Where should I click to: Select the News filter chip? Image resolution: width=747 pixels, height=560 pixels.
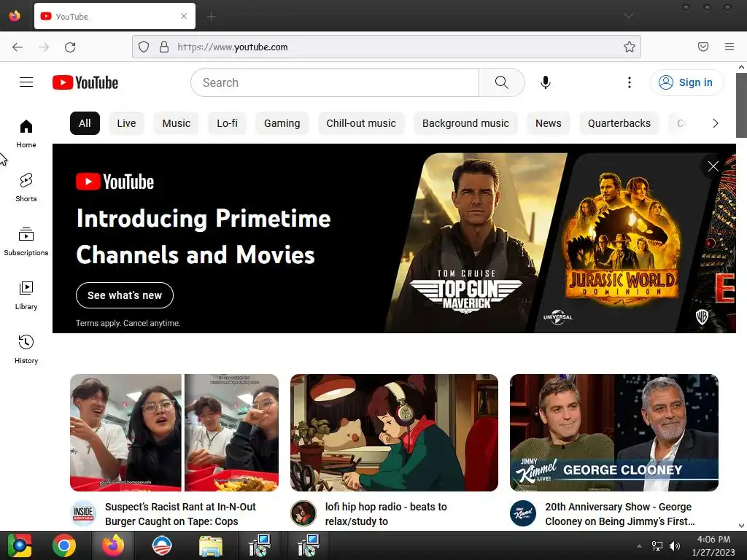pos(549,123)
